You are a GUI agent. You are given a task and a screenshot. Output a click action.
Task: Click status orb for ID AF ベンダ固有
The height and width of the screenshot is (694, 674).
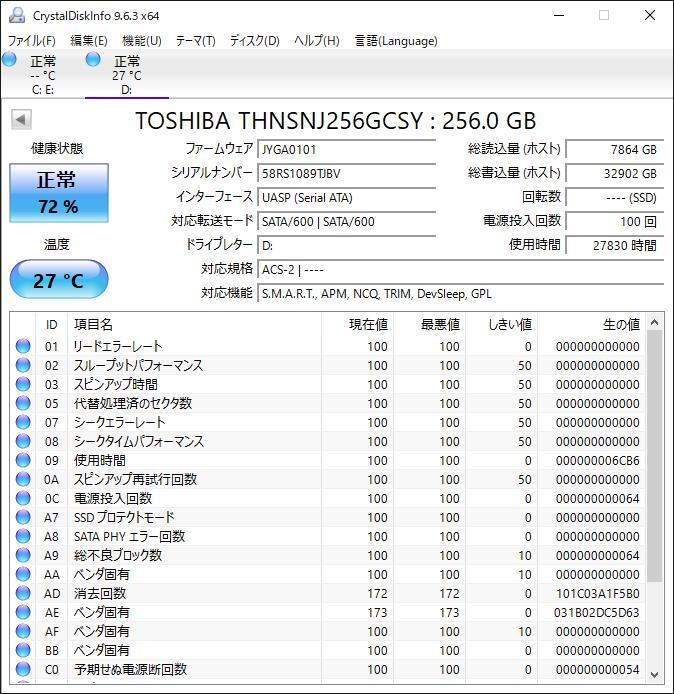(23, 632)
